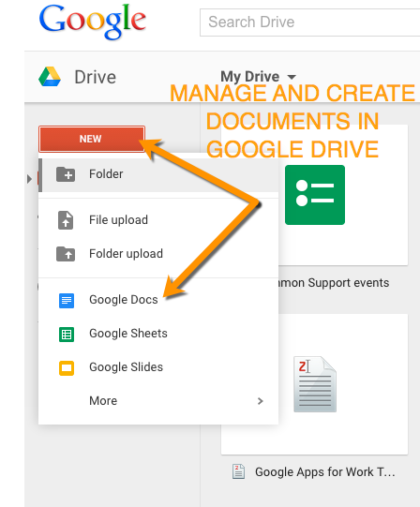The width and height of the screenshot is (420, 507).
Task: Open the More menu entry
Action: click(158, 401)
